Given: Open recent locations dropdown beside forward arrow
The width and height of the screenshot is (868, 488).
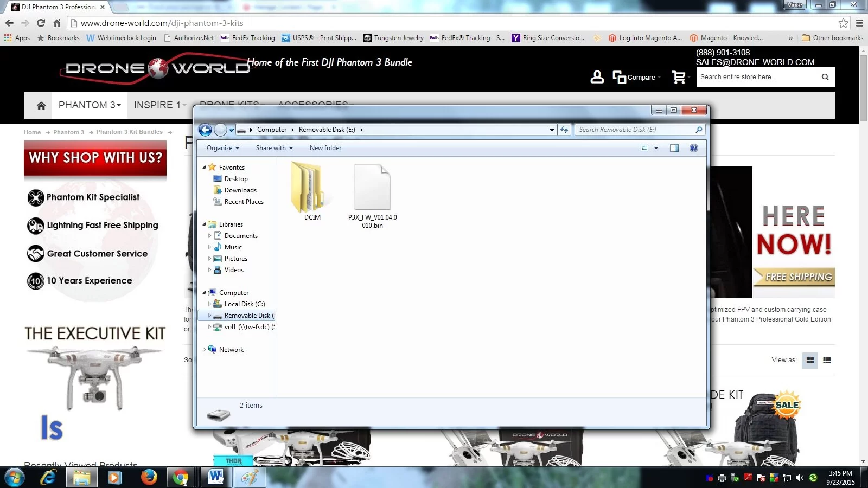Looking at the screenshot, I should pos(231,130).
